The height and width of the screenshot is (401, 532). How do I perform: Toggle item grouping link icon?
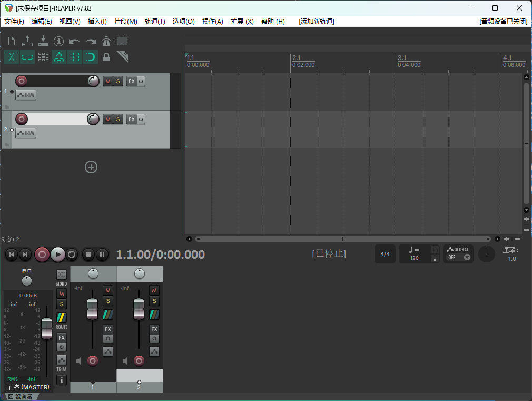(27, 57)
